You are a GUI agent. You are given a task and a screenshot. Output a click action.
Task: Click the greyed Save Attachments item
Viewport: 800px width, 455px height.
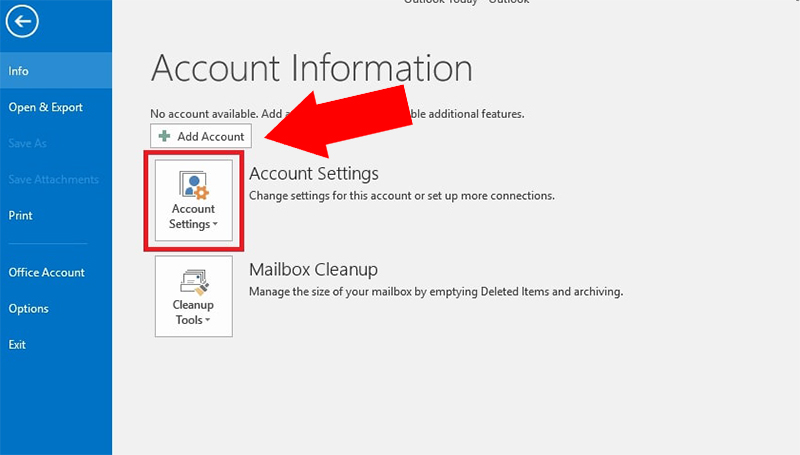pyautogui.click(x=56, y=180)
